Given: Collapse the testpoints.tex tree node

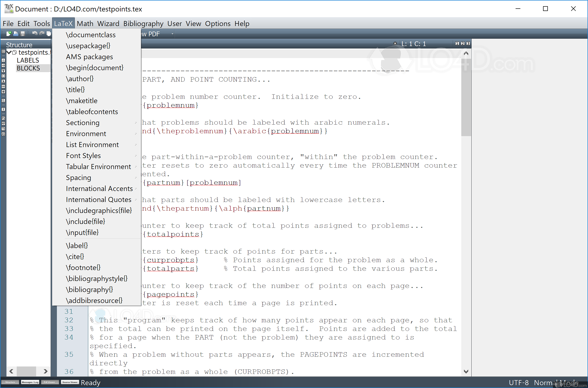Looking at the screenshot, I should (x=9, y=52).
